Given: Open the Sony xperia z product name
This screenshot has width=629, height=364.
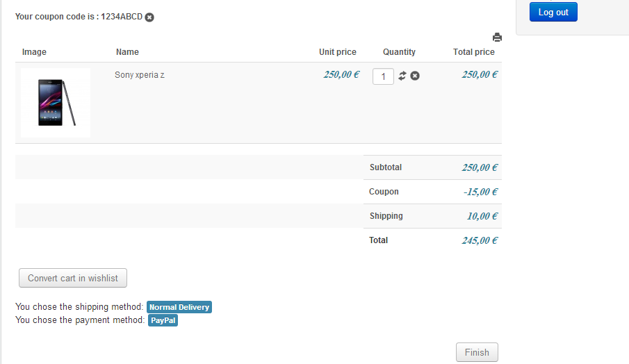Looking at the screenshot, I should (x=140, y=75).
